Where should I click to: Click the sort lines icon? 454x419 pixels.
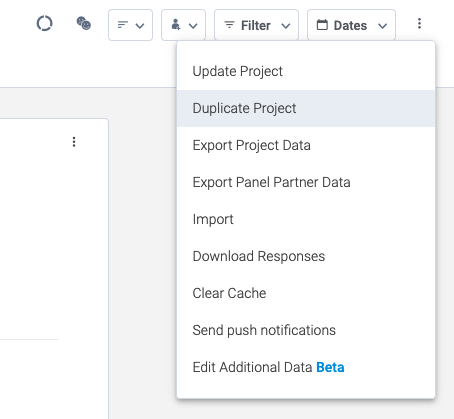point(123,25)
